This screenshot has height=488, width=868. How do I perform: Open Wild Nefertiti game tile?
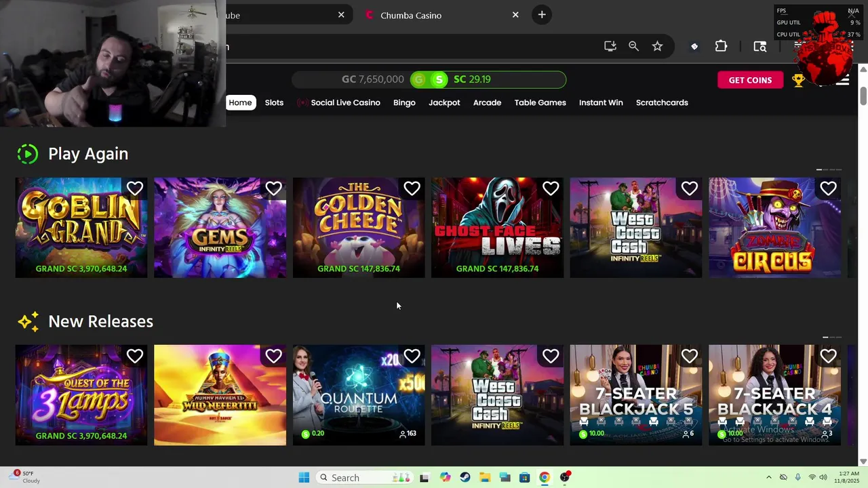click(220, 395)
